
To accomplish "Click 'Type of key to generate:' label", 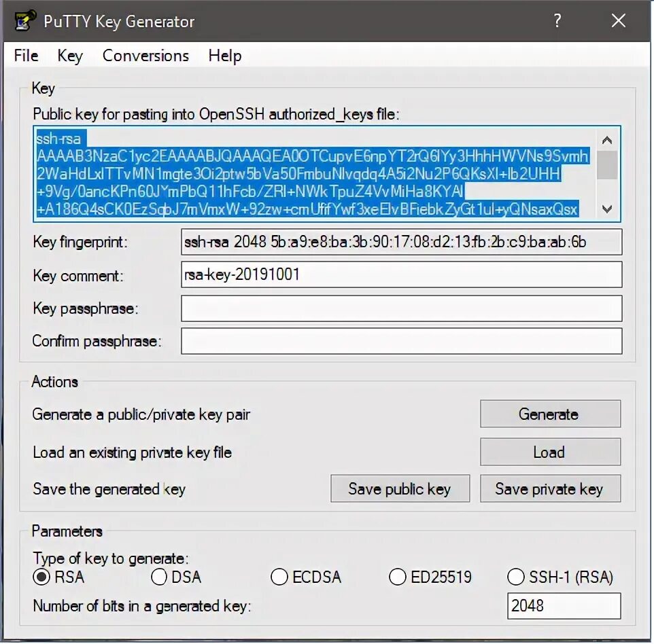I will pyautogui.click(x=111, y=558).
